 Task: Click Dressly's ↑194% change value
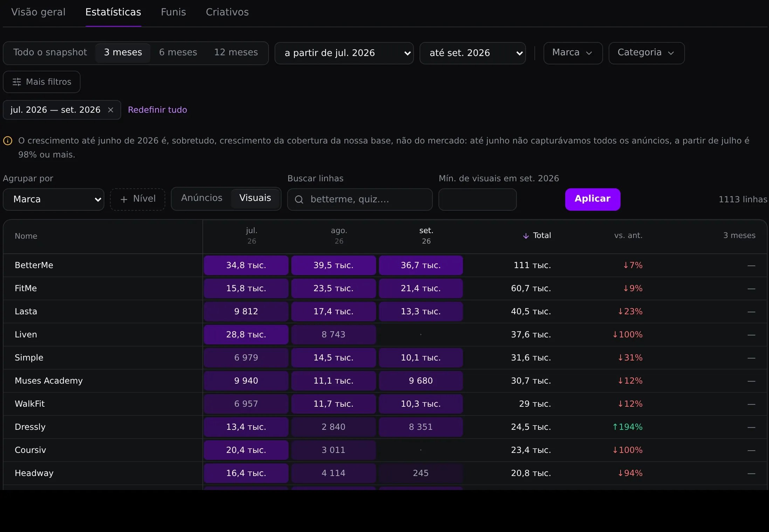click(x=627, y=427)
